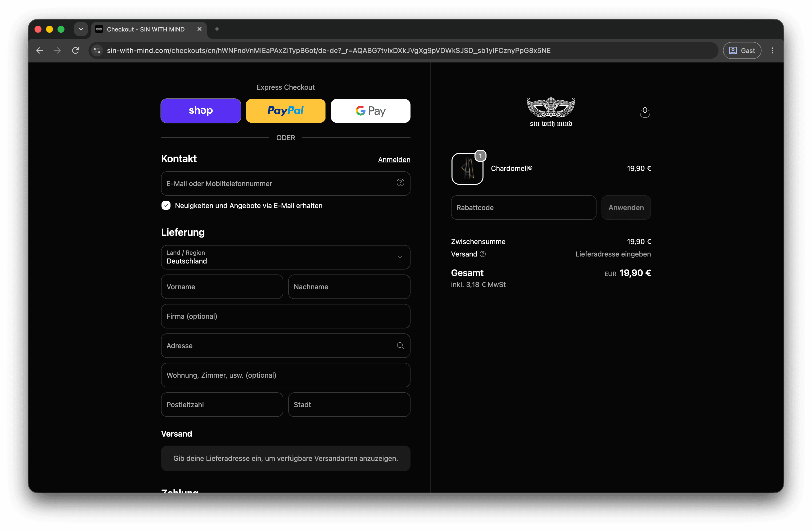The image size is (812, 530).
Task: Open site information icon in address bar
Action: (x=97, y=50)
